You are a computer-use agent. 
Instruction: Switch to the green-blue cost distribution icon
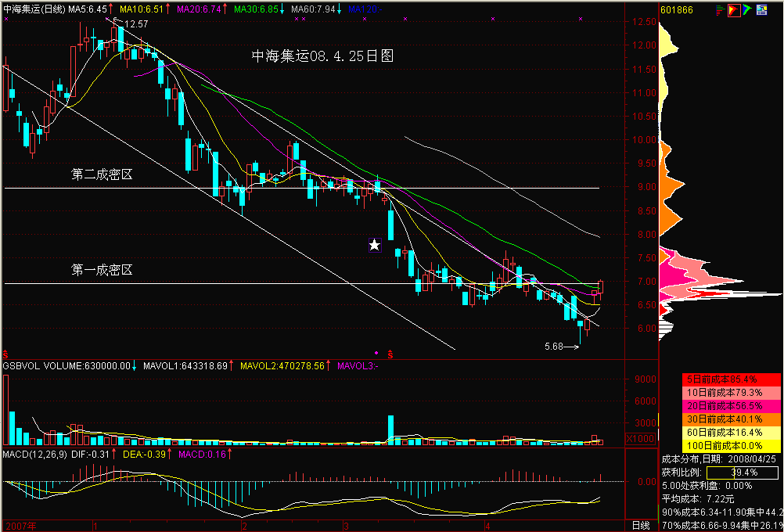click(747, 9)
